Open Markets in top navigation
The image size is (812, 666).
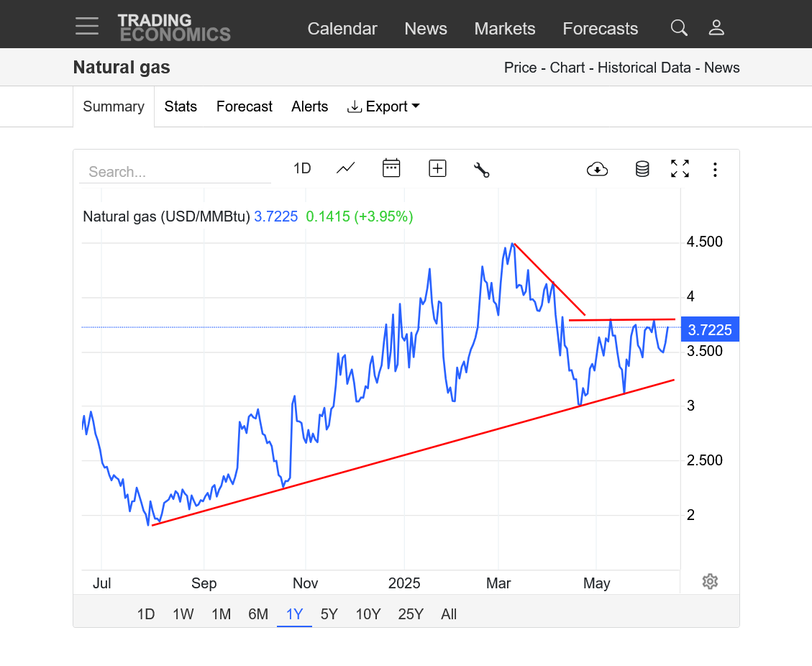point(505,29)
